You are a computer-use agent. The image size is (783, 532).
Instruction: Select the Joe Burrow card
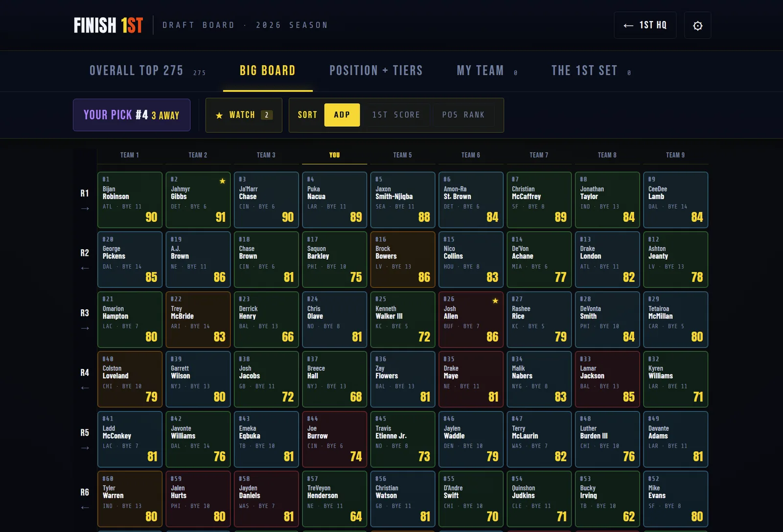coord(334,439)
